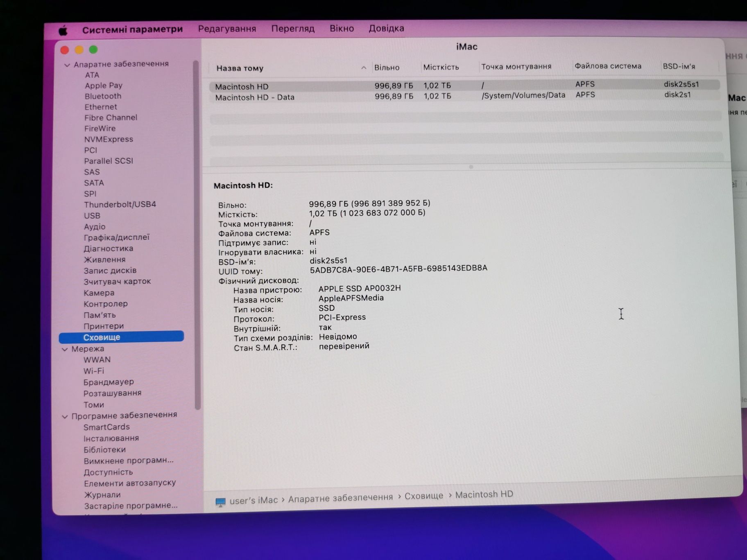Click the UUID тому value text
Image resolution: width=747 pixels, height=560 pixels.
(398, 269)
